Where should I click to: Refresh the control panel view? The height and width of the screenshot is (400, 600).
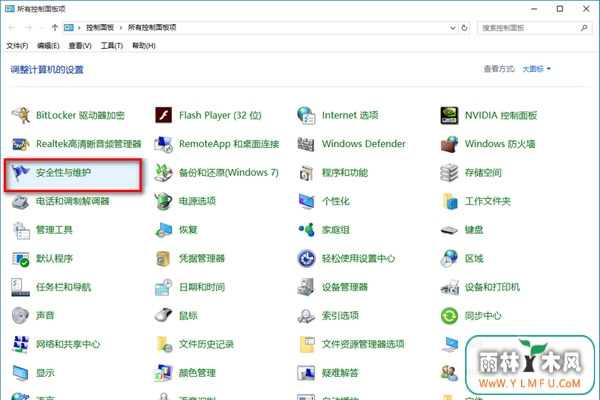[464, 28]
